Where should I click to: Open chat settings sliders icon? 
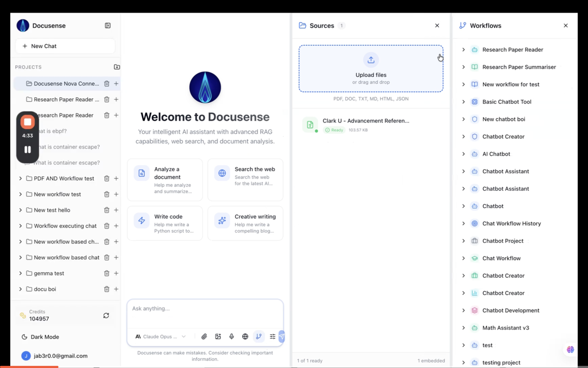[272, 336]
